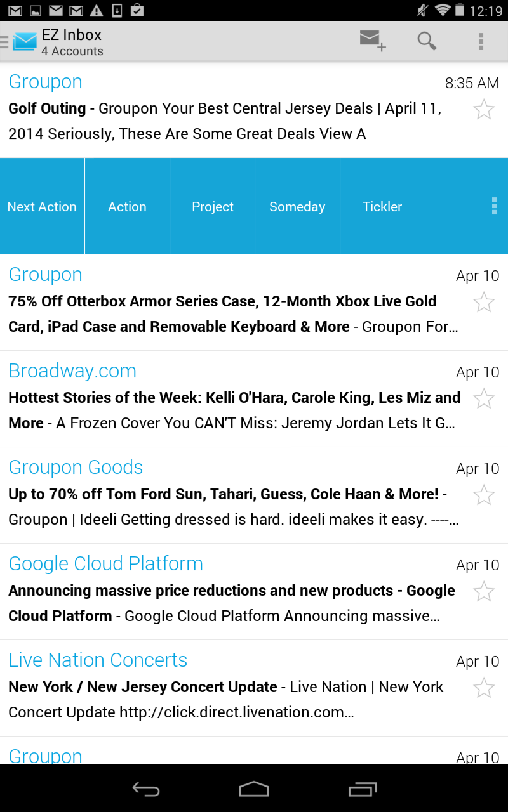Open the search icon in the top bar
This screenshot has height=812, width=508.
pos(427,41)
